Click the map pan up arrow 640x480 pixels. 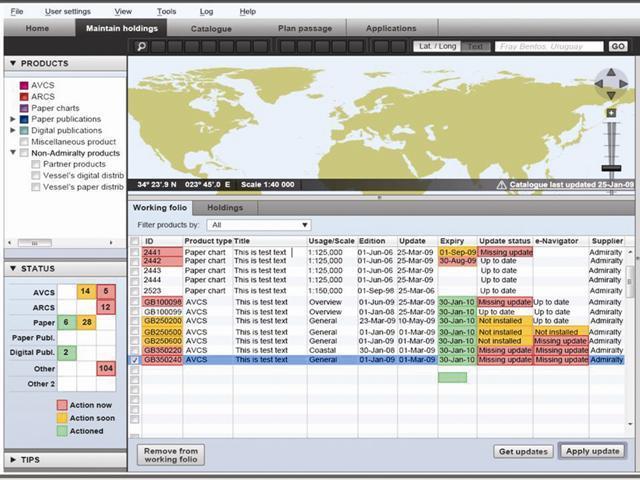[x=611, y=72]
